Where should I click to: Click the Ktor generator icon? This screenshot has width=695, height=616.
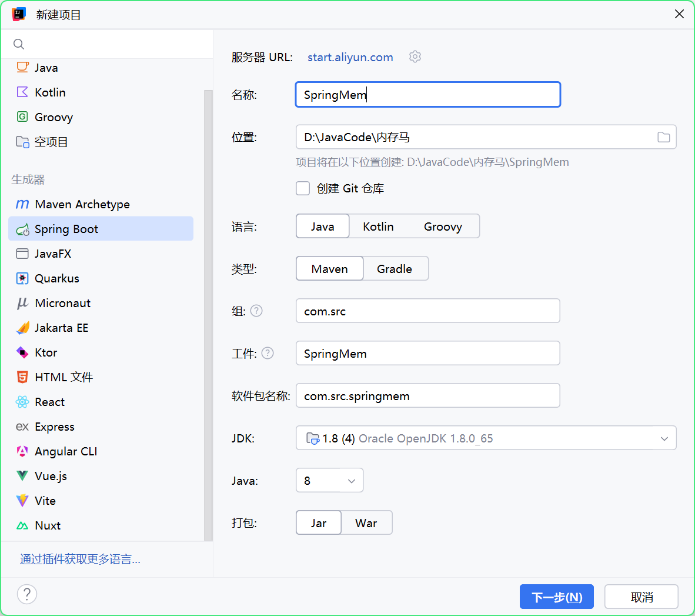pos(22,352)
